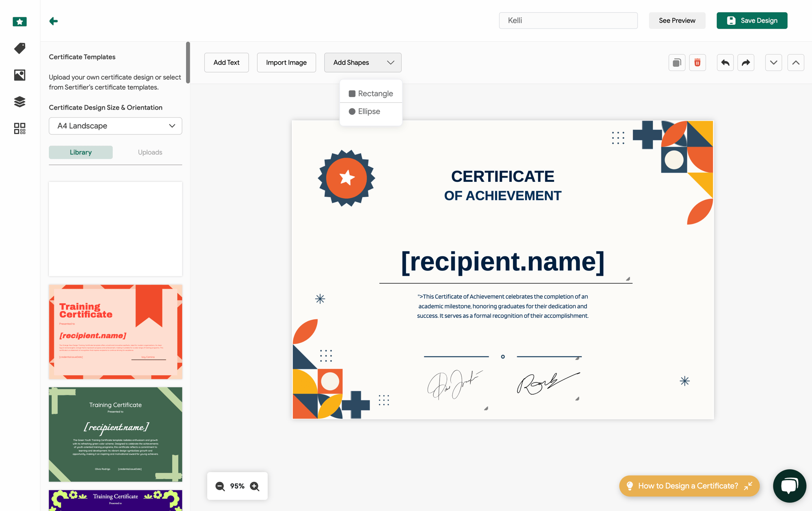This screenshot has width=812, height=511.
Task: Bring element forward with up chevron
Action: click(x=795, y=62)
